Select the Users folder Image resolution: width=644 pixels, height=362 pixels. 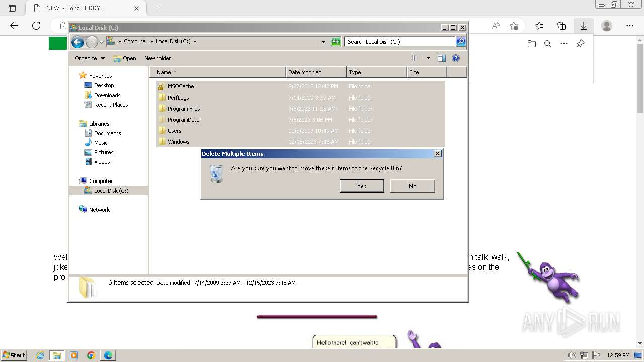[301, 131]
